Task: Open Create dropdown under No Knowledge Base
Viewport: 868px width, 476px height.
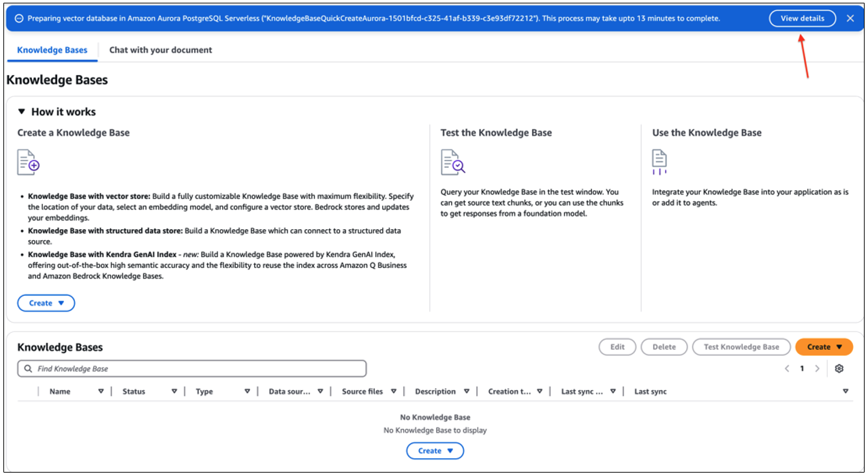Action: pos(435,451)
